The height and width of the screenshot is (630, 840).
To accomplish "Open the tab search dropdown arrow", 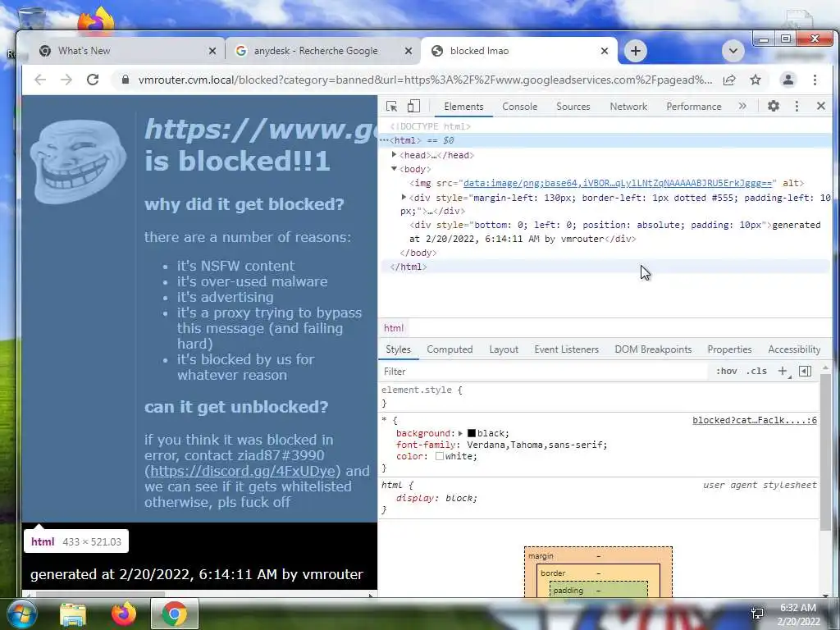I will coord(733,51).
